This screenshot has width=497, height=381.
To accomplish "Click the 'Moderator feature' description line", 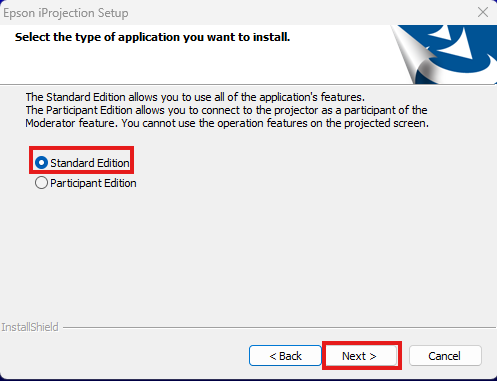I will (x=227, y=123).
